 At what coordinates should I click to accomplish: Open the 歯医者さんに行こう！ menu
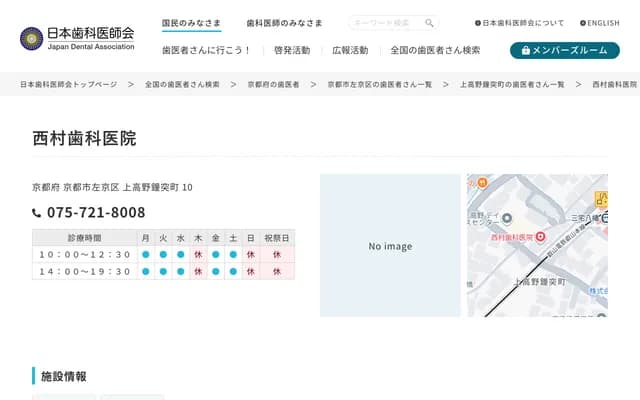206,50
